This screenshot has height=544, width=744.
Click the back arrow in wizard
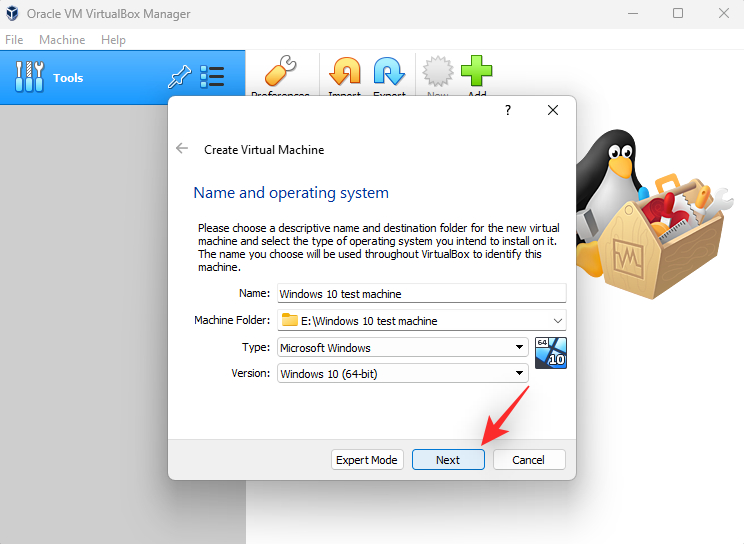(182, 149)
